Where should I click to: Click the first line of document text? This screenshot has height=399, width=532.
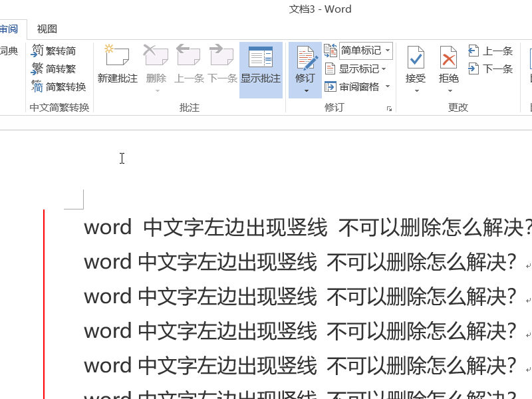[x=308, y=227]
